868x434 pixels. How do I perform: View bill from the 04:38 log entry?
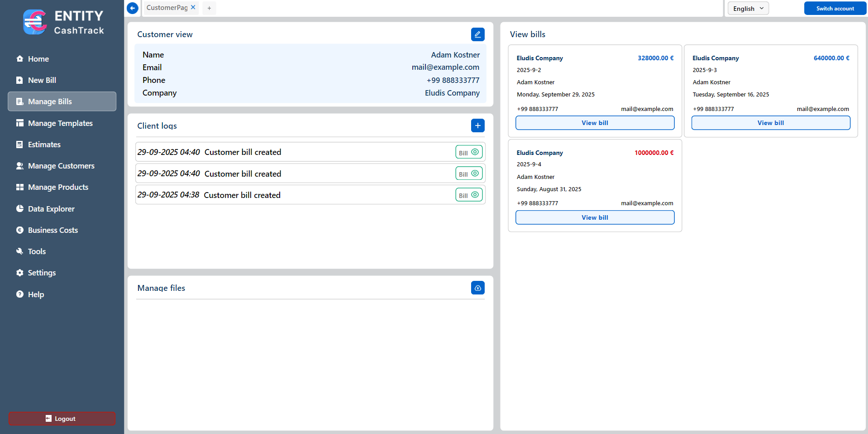click(469, 195)
